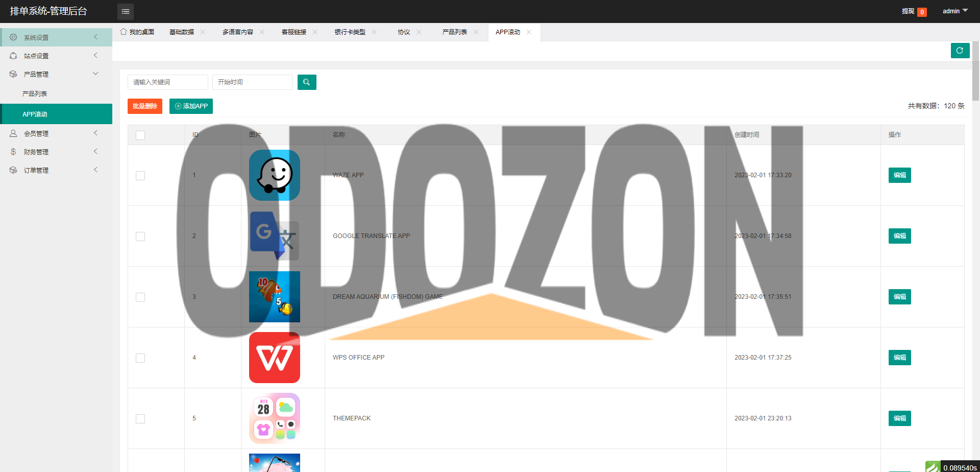980x472 pixels.
Task: Close the 多语言内容 tab
Action: click(262, 32)
